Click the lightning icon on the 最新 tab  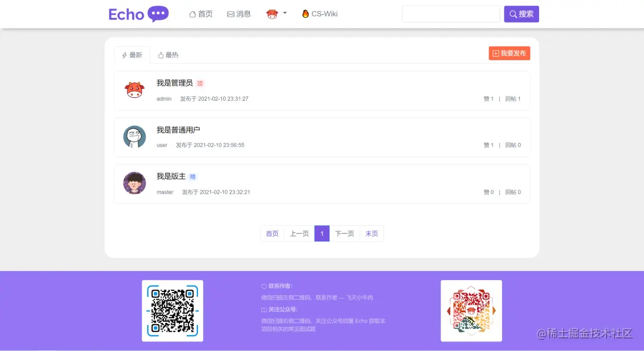coord(123,54)
